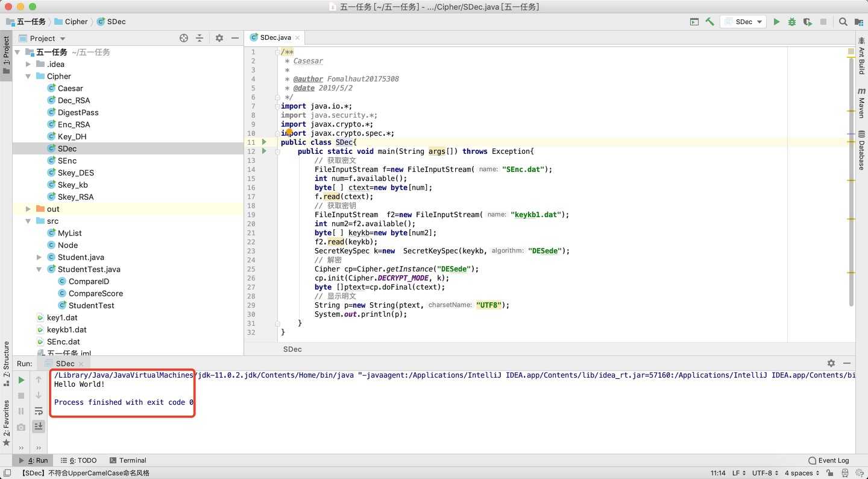Select Skey_RSA in the project tree
This screenshot has height=479, width=868.
click(x=75, y=197)
